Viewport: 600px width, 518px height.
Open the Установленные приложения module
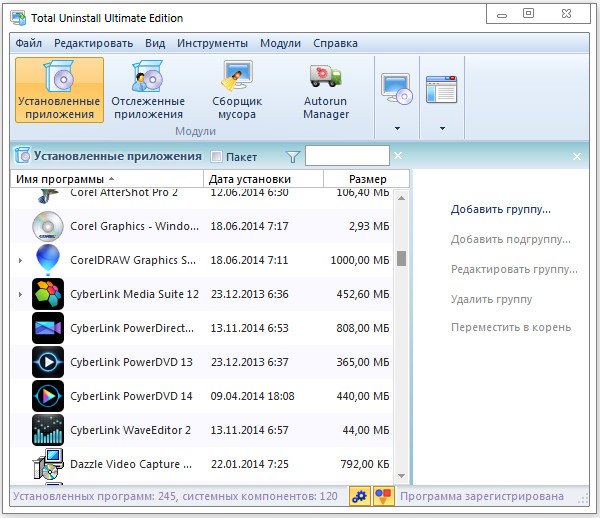(59, 90)
